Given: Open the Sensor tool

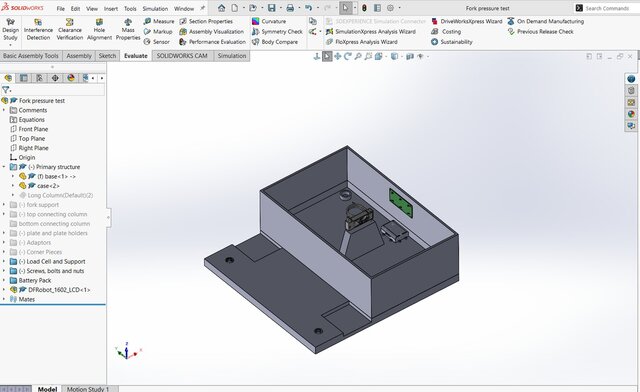Looking at the screenshot, I should click(157, 42).
